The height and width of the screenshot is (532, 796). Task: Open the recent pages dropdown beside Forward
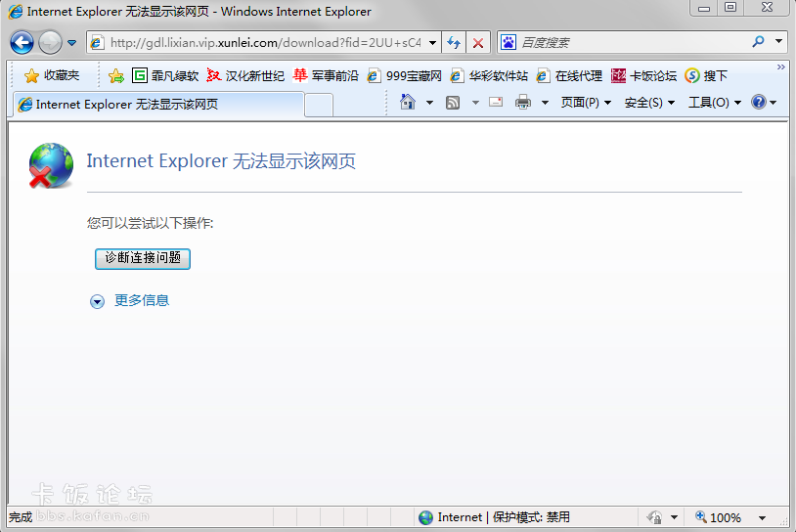[x=72, y=43]
